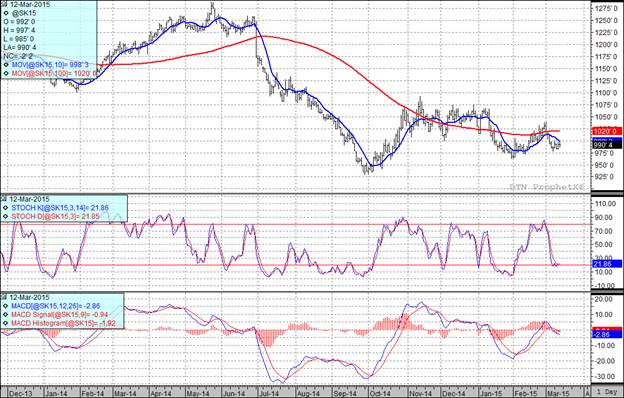Select the MACD[@SK15,12,26]= -2.86 legend entry
This screenshot has width=624, height=398.
(56, 306)
